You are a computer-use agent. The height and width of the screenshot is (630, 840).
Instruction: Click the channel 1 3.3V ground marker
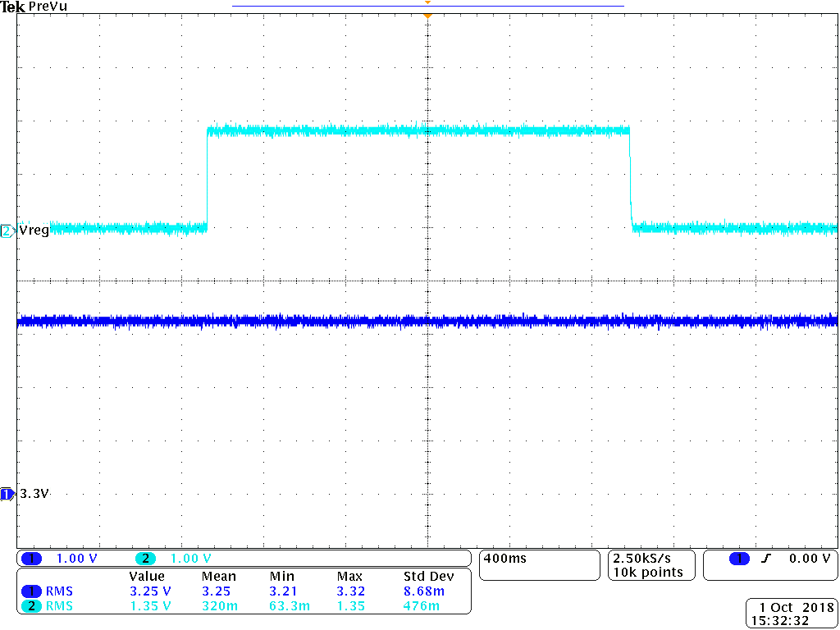[x=7, y=495]
